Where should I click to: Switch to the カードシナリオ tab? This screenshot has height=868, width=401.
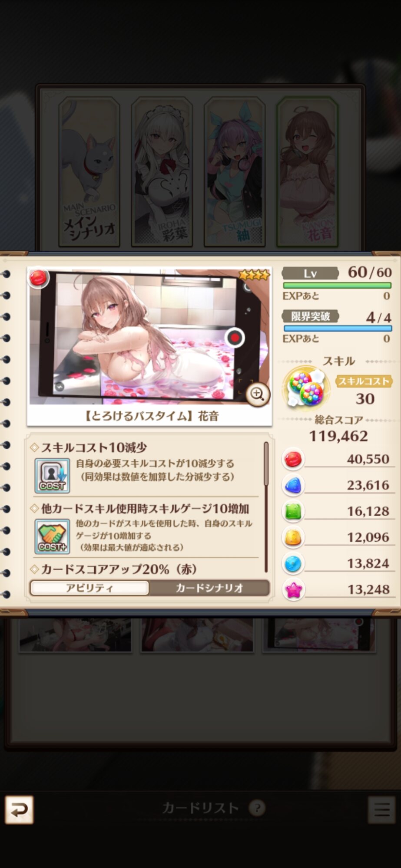pos(209,588)
